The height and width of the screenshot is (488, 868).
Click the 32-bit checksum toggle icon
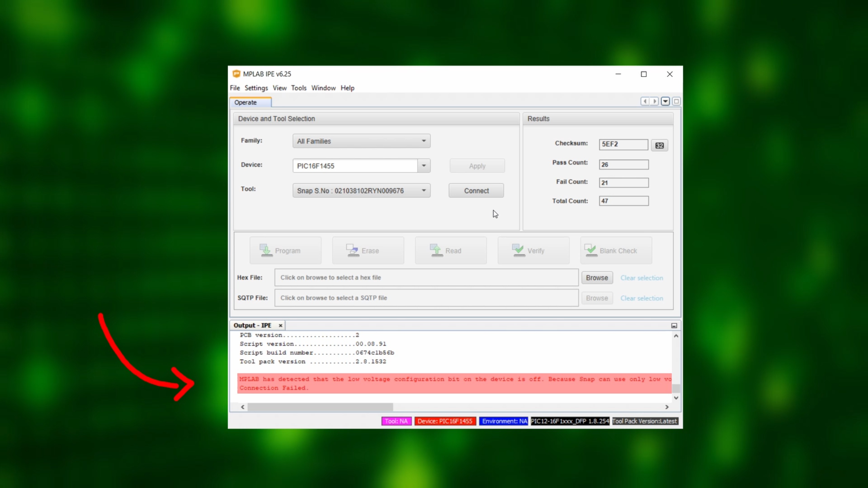click(x=659, y=145)
